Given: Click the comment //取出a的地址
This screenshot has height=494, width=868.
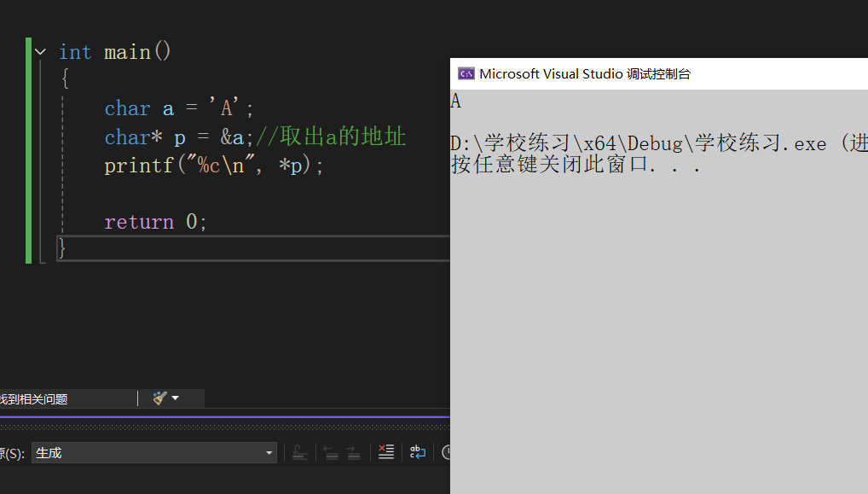Looking at the screenshot, I should (x=331, y=137).
